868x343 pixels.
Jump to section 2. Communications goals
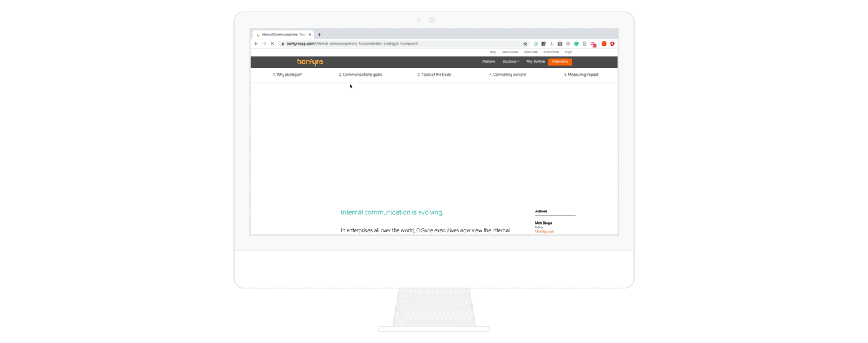pyautogui.click(x=361, y=75)
